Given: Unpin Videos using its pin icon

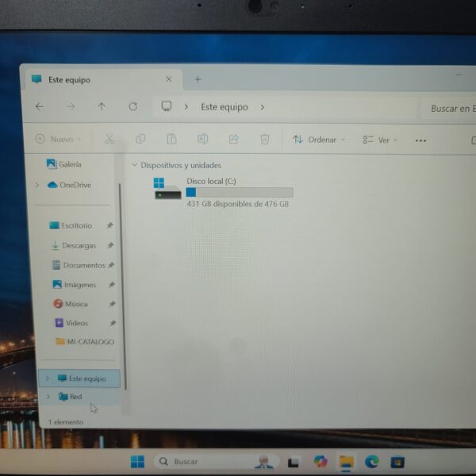Looking at the screenshot, I should [x=113, y=323].
